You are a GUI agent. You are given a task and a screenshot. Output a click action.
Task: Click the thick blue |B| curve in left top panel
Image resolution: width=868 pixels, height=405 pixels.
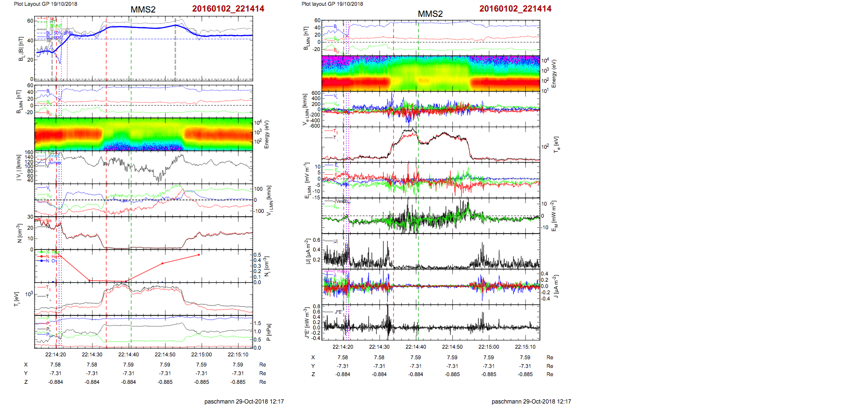pos(144,27)
